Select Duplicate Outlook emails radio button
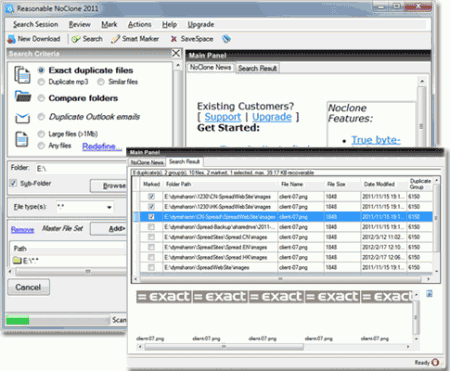 pos(41,117)
